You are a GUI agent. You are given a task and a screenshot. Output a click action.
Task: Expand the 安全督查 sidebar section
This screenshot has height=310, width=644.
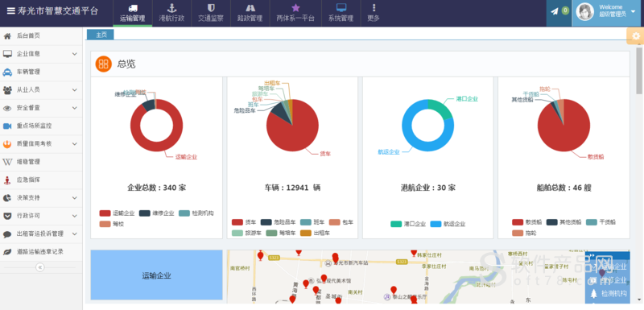[x=41, y=108]
